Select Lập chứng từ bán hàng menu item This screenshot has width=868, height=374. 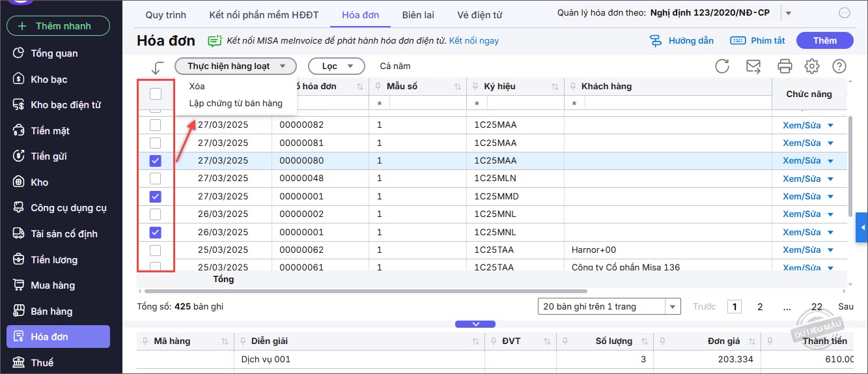point(236,103)
